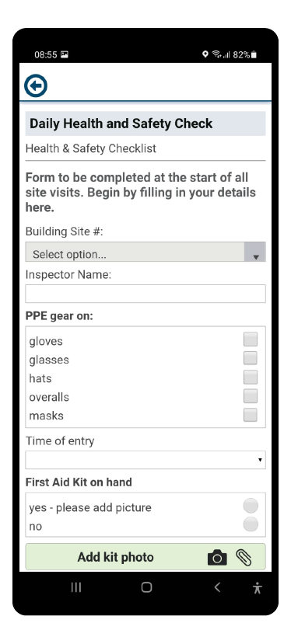Tap Android back chevron navigation icon

[x=217, y=587]
